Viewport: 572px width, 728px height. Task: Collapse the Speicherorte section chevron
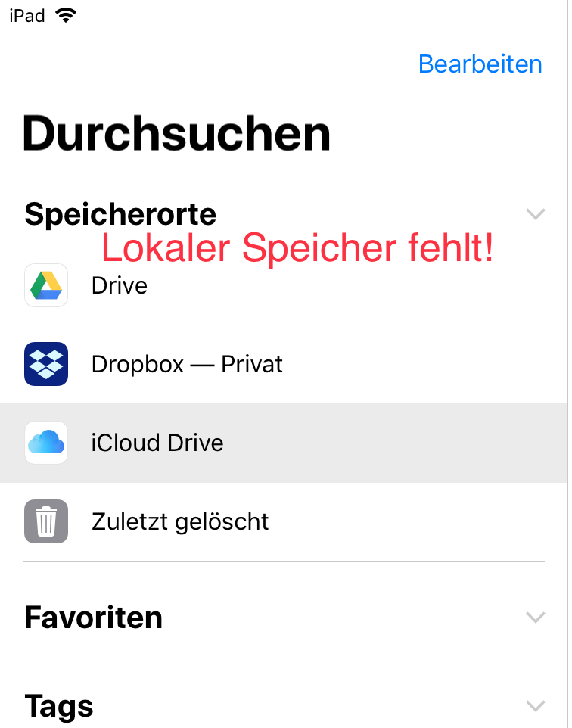point(535,215)
